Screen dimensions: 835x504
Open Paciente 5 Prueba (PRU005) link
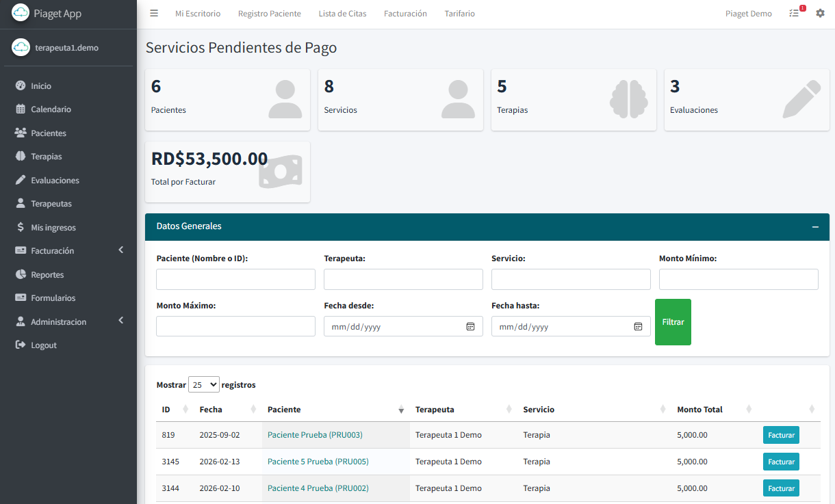pyautogui.click(x=318, y=462)
